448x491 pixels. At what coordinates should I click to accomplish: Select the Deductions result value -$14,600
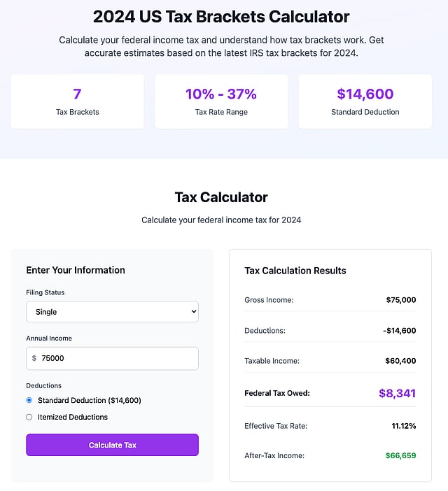click(x=399, y=331)
